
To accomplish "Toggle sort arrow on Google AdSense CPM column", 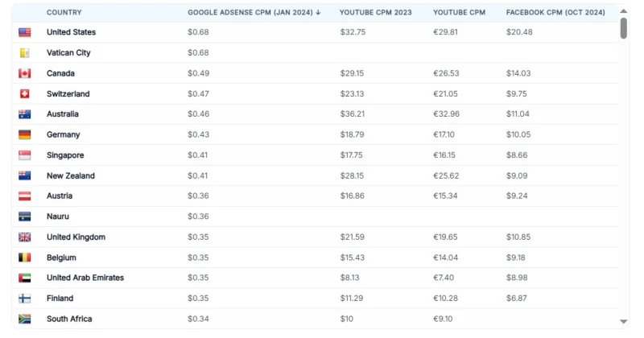I will (318, 13).
